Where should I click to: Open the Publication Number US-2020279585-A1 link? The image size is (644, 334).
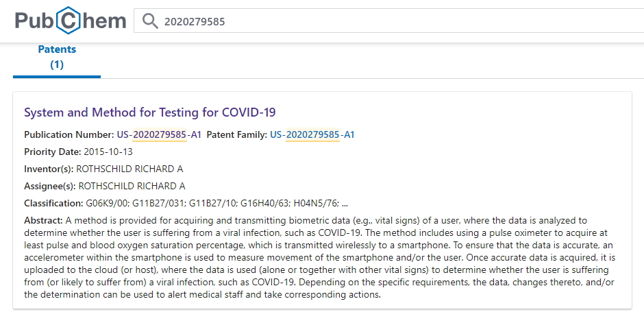pos(159,134)
